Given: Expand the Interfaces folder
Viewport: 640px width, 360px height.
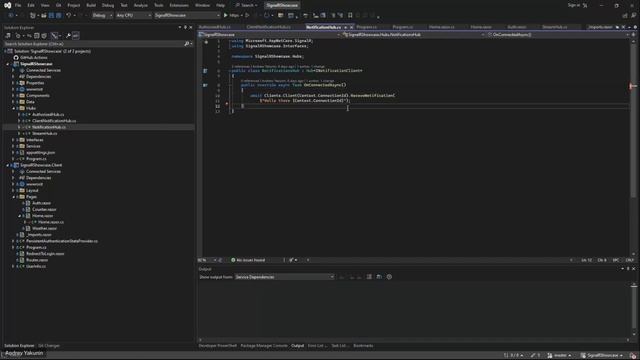Looking at the screenshot, I should tap(13, 140).
